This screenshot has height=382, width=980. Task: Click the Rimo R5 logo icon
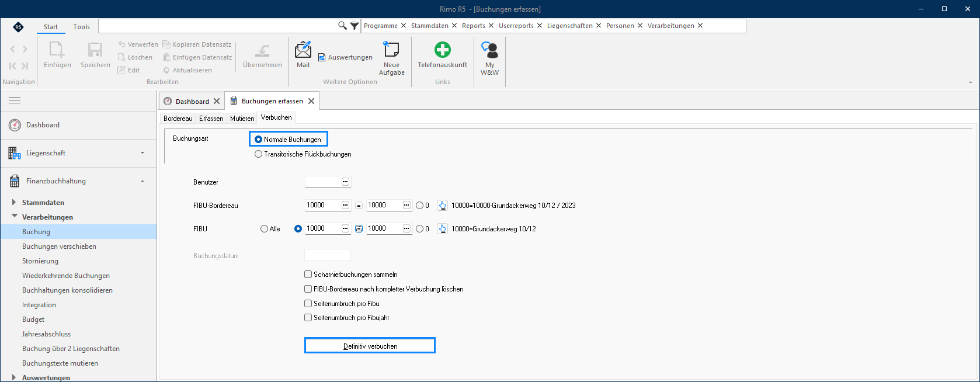[x=18, y=27]
